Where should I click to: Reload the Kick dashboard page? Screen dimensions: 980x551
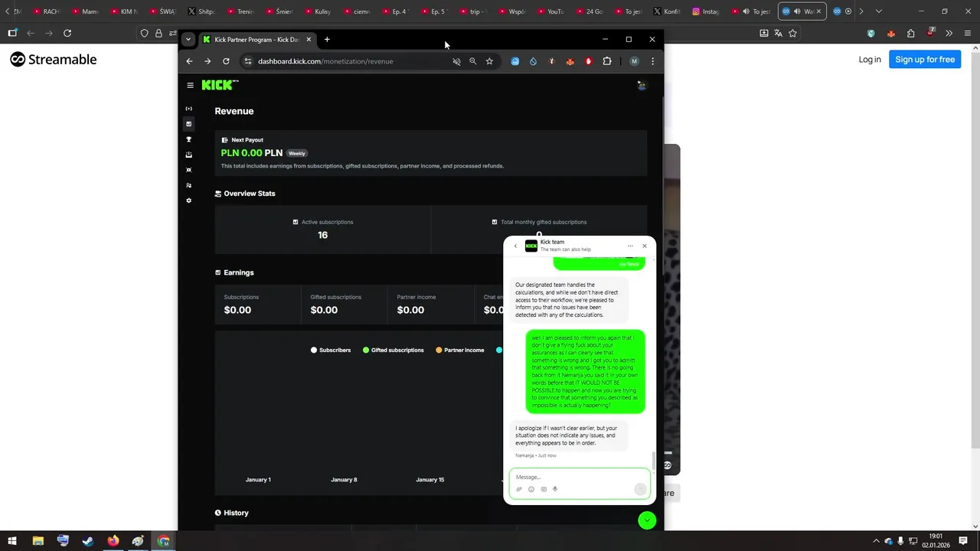click(226, 61)
